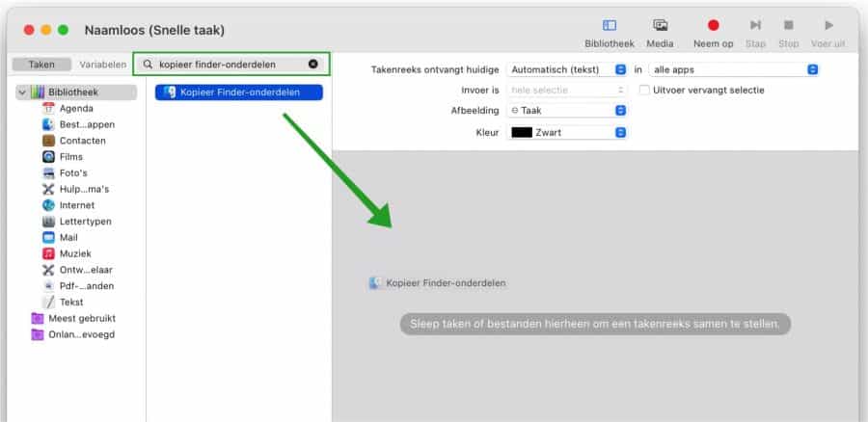Switch to the Variabelen tab

[x=102, y=65]
